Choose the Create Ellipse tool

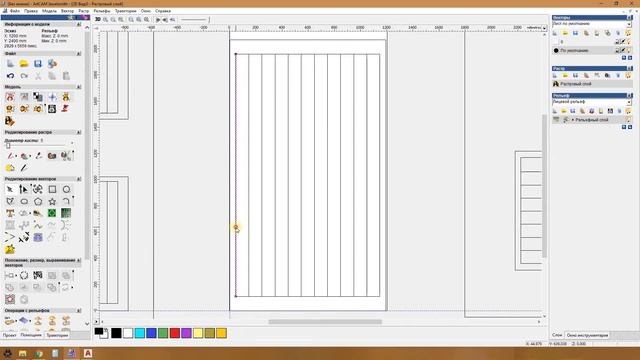coord(24,201)
